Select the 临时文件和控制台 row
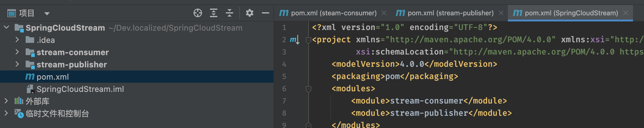 coord(137,113)
